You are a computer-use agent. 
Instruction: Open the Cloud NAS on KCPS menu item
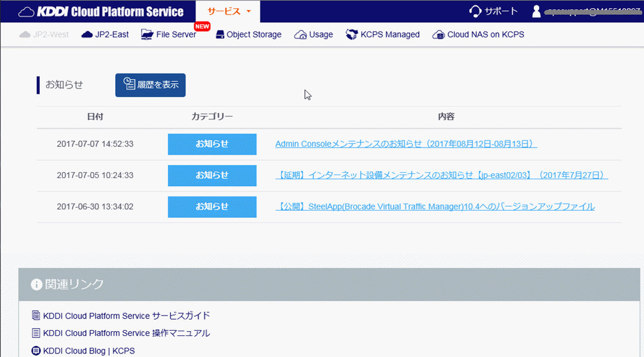click(478, 35)
